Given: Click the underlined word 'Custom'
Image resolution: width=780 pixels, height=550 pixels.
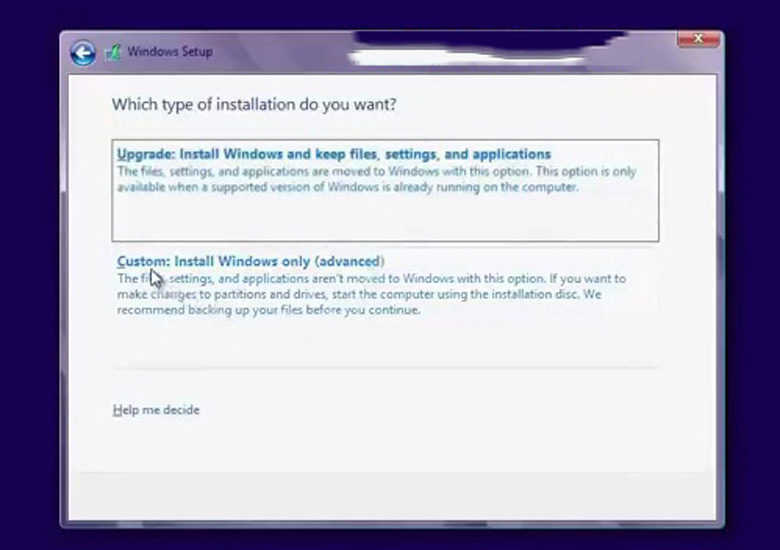Looking at the screenshot, I should 140,261.
